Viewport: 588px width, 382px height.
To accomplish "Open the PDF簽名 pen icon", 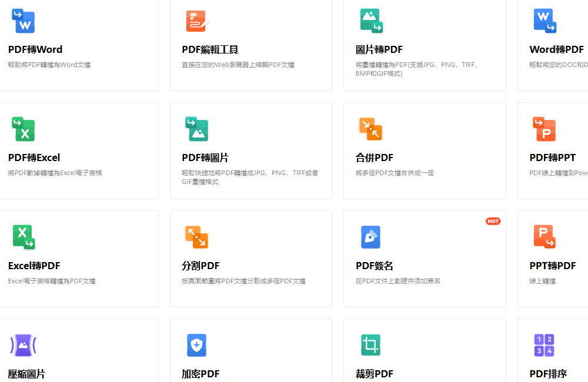I will click(x=370, y=237).
